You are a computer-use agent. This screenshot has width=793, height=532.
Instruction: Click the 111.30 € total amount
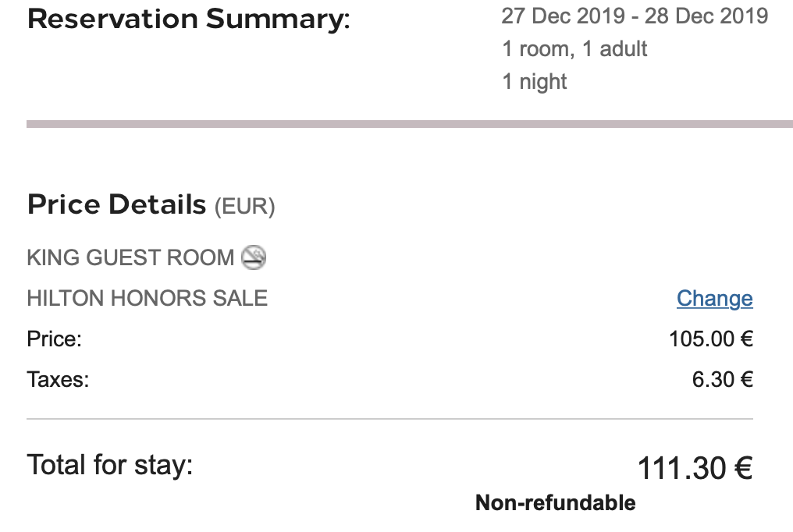coord(695,469)
